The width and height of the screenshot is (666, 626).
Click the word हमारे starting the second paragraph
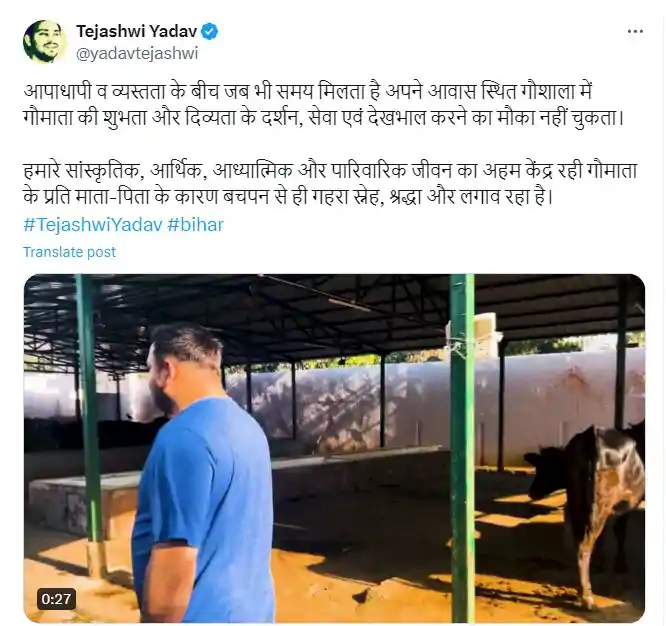coord(42,171)
